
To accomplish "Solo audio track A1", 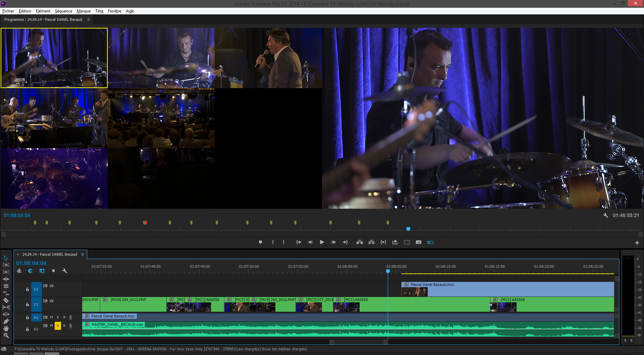I will point(58,317).
